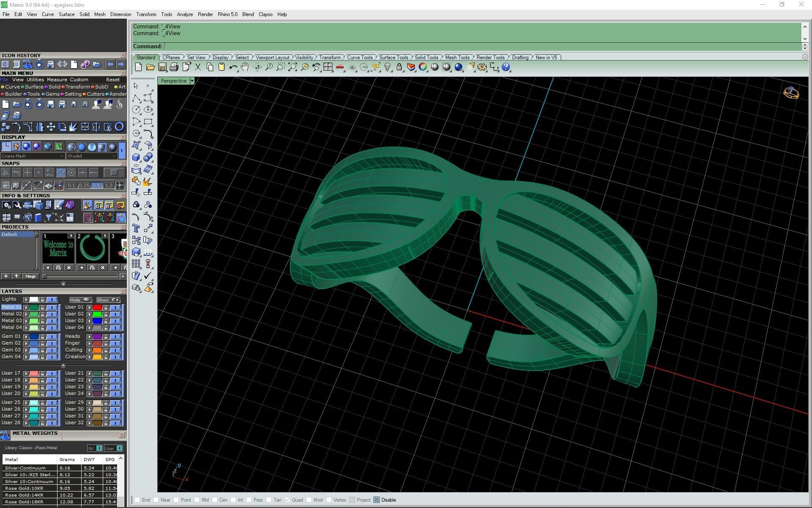This screenshot has width=812, height=508.
Task: Select the Circle tool in left toolbox
Action: coord(136,110)
